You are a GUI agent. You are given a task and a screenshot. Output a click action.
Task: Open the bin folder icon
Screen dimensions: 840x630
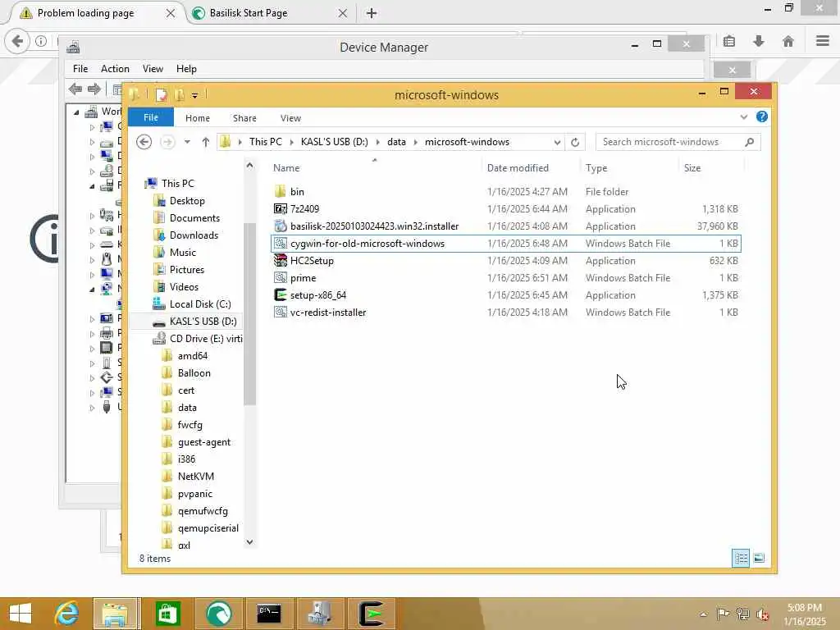coord(280,191)
